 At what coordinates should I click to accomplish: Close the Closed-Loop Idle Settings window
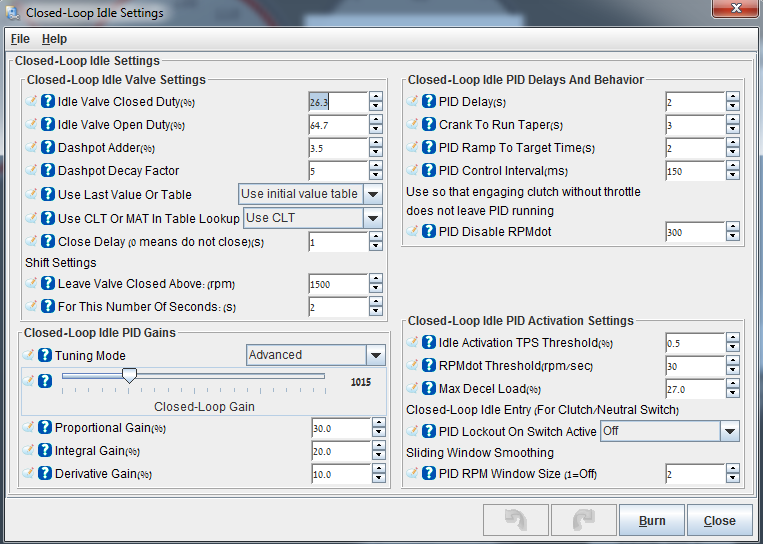tap(736, 8)
